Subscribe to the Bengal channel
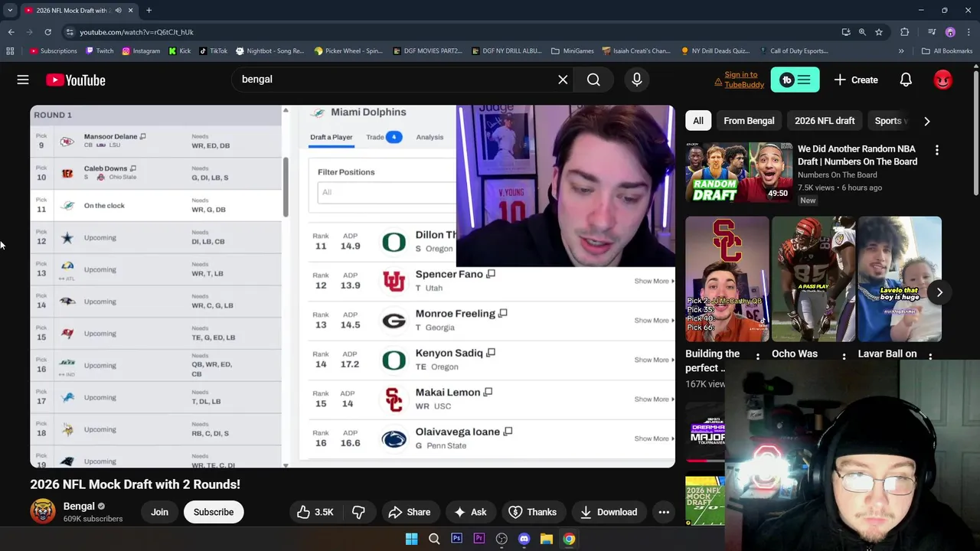This screenshot has height=551, width=980. pyautogui.click(x=214, y=512)
